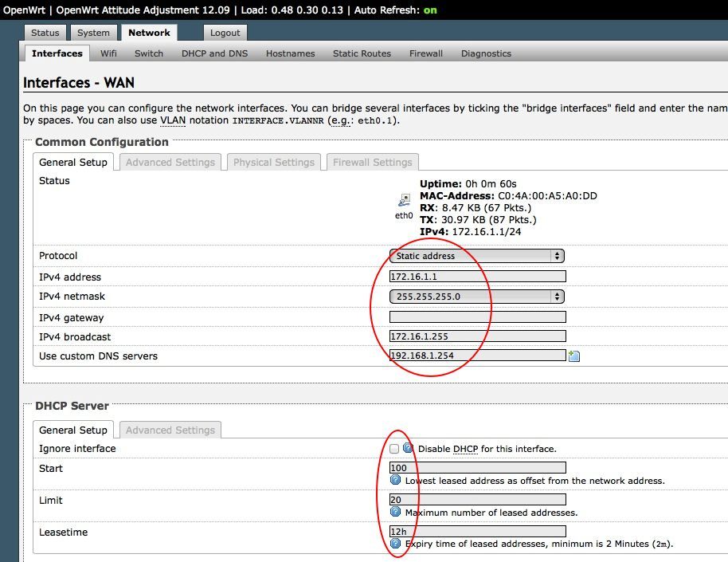Switch to Wifi subtab
The height and width of the screenshot is (562, 728).
(108, 53)
